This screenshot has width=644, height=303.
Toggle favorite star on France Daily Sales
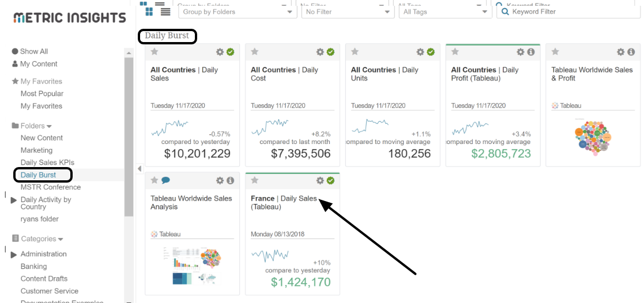pos(255,180)
